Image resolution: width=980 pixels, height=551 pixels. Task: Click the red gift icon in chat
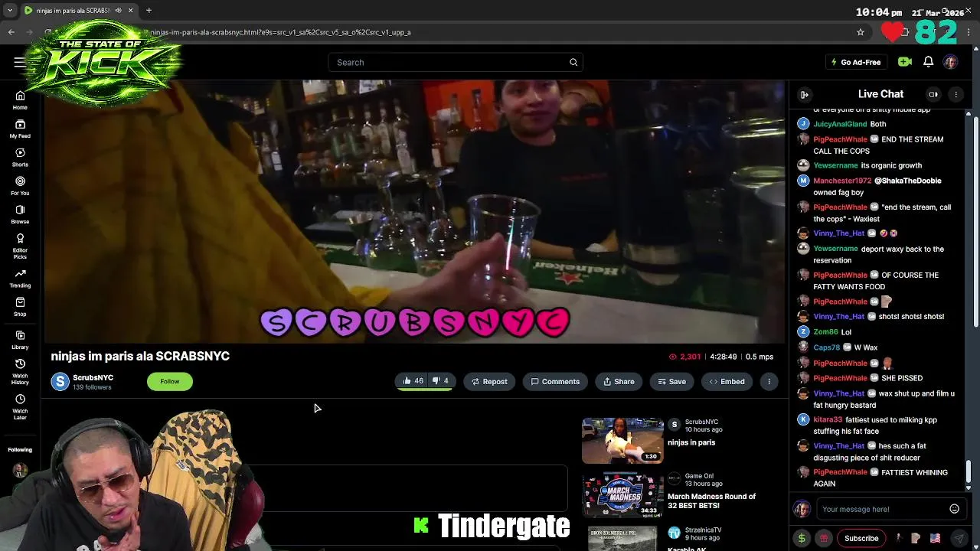coord(824,538)
